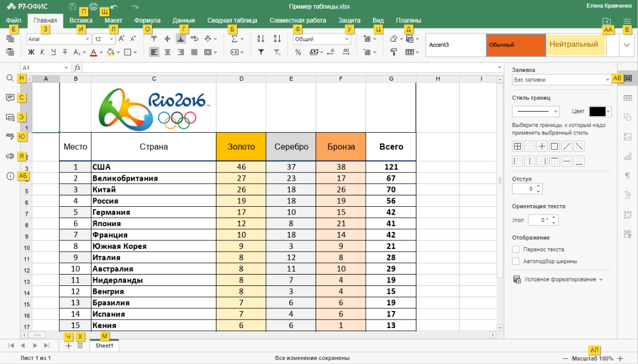Select align text right
Image resolution: width=638 pixels, height=364 pixels.
(181, 52)
